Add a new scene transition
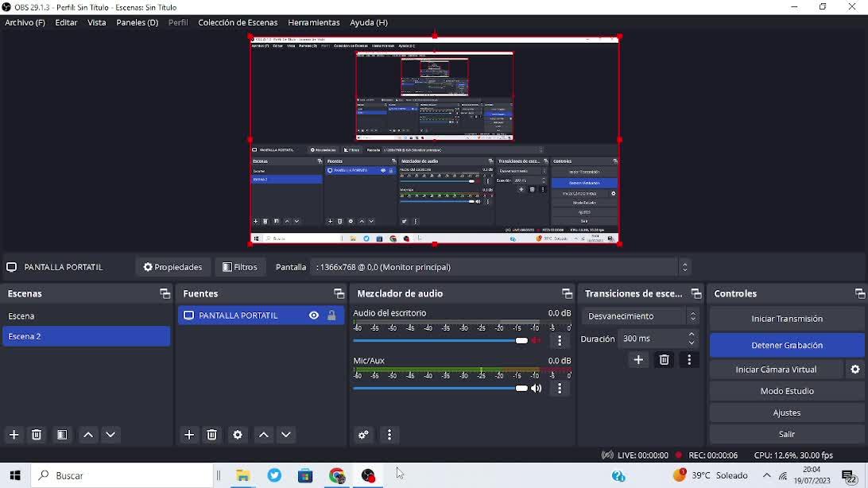 tap(638, 360)
